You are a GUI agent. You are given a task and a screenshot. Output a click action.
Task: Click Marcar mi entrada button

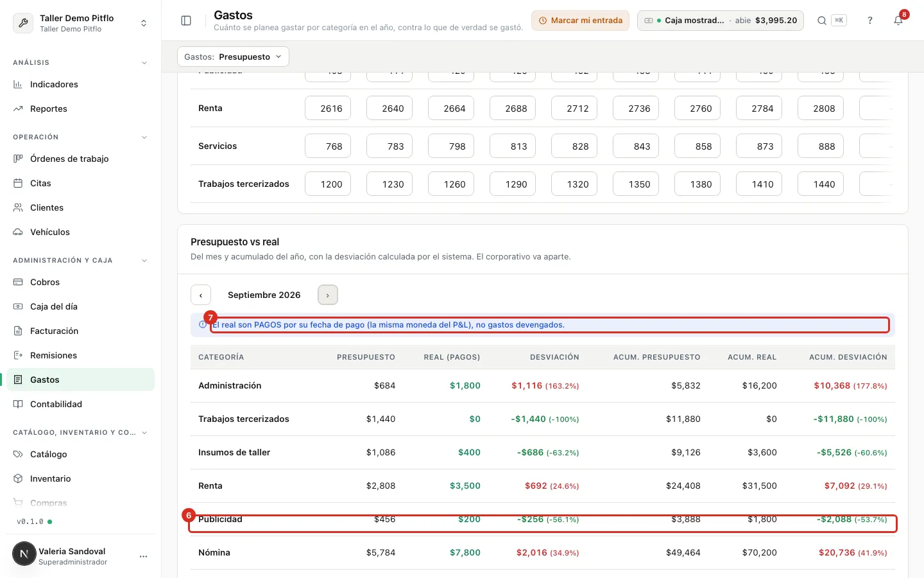point(580,21)
